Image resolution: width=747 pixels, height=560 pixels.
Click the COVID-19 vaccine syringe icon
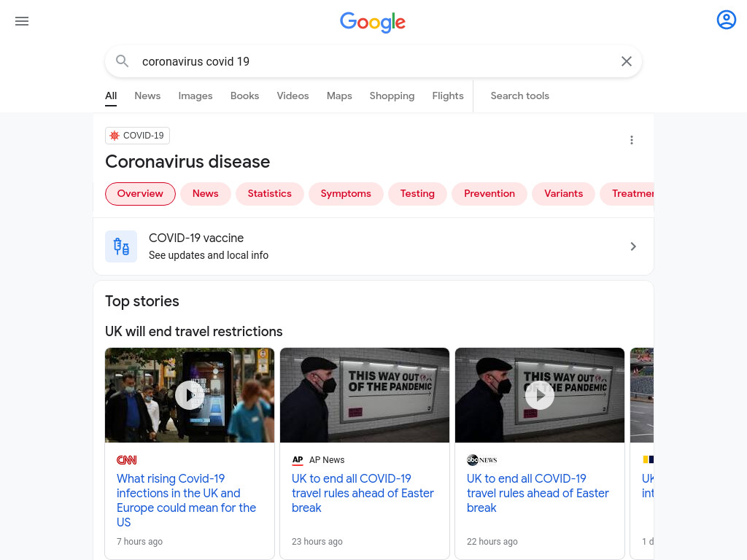click(121, 246)
